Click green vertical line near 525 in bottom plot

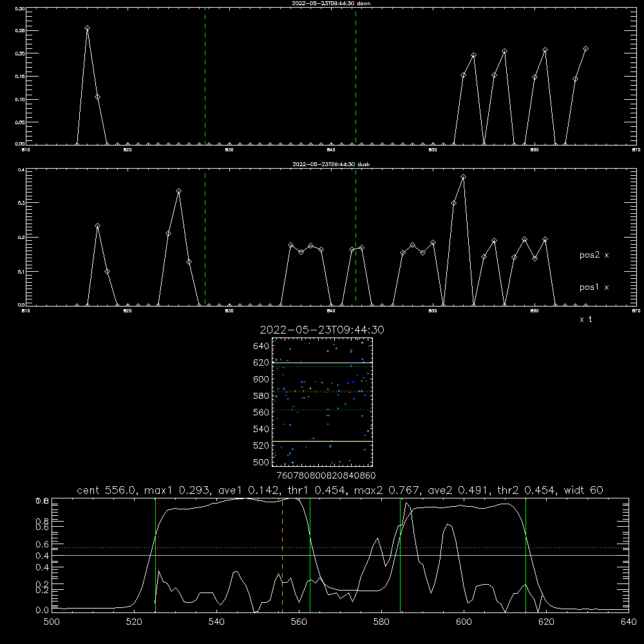[155, 555]
